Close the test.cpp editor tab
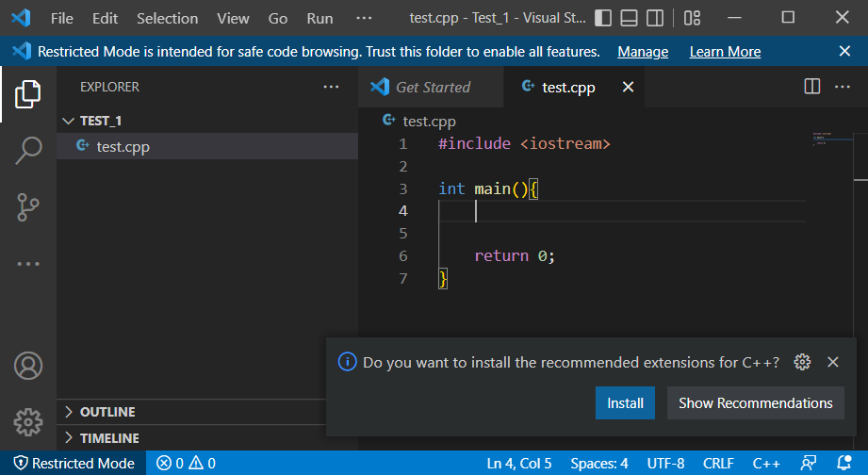The height and width of the screenshot is (475, 868). [628, 87]
